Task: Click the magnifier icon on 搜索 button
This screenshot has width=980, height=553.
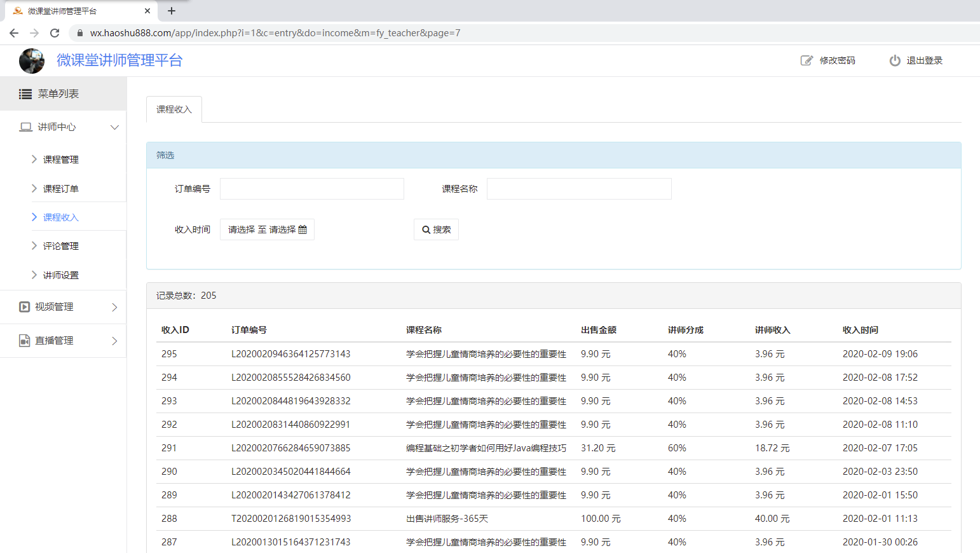Action: point(426,230)
